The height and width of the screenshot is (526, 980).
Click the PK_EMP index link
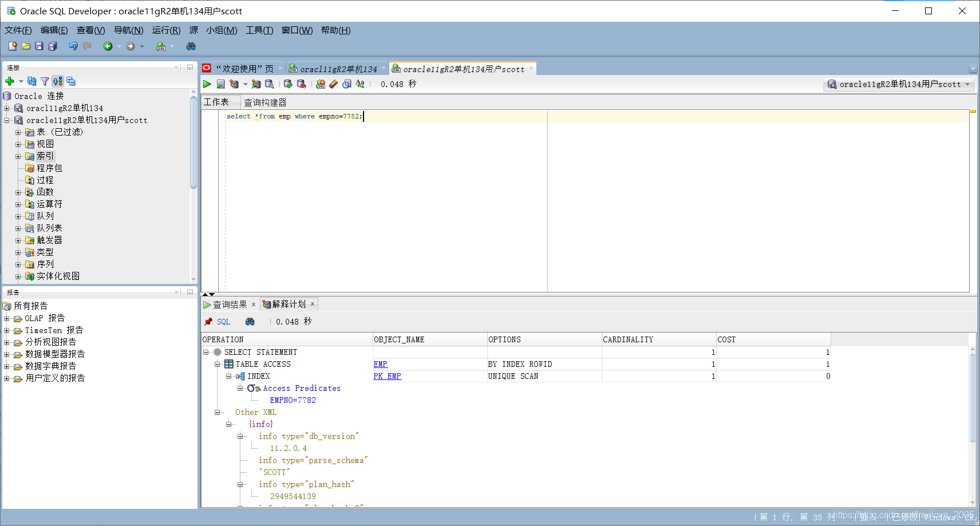tap(387, 376)
